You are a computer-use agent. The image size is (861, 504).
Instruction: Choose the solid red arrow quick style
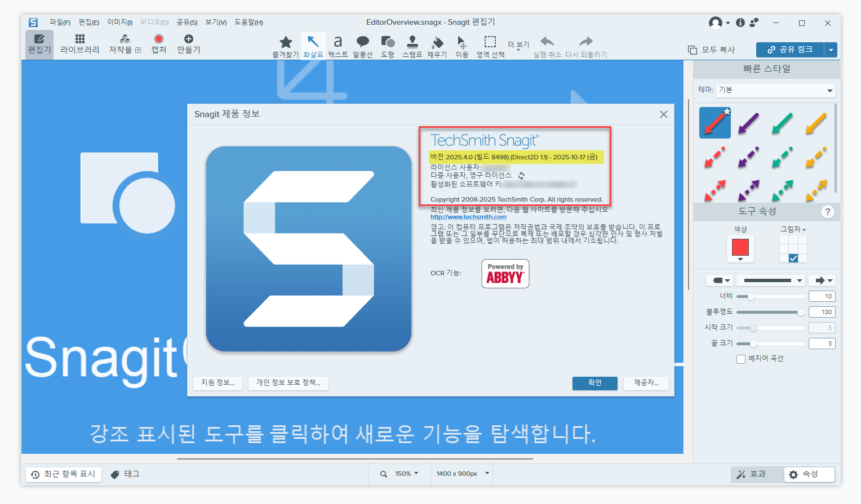pos(715,123)
